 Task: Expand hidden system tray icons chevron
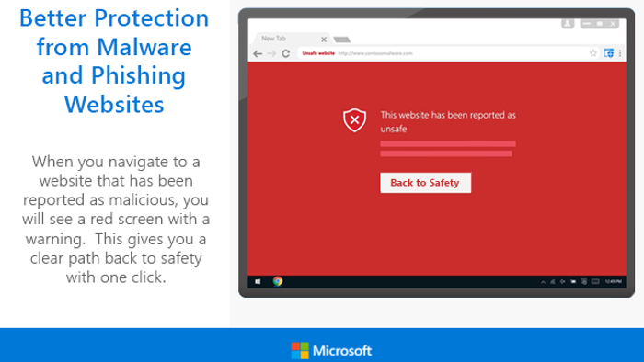pyautogui.click(x=543, y=282)
